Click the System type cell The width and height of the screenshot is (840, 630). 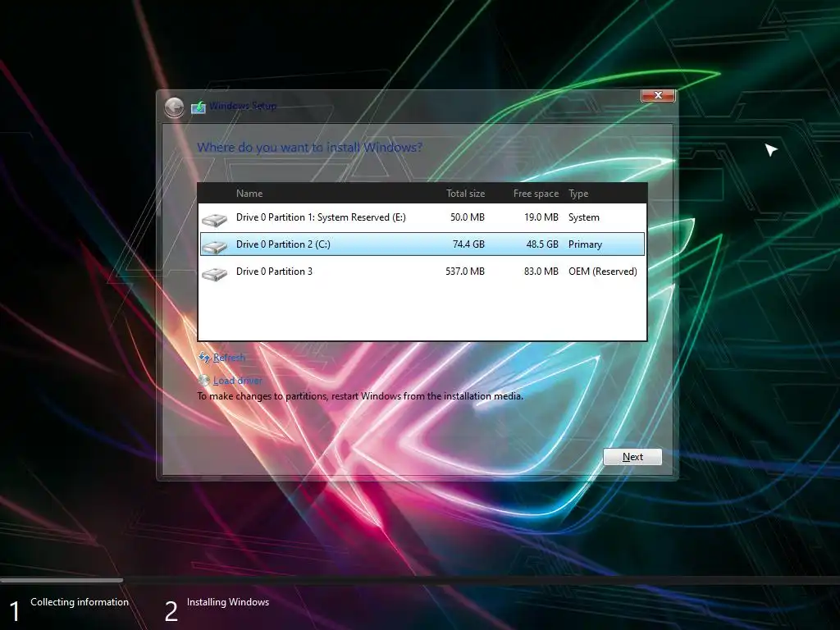point(584,217)
